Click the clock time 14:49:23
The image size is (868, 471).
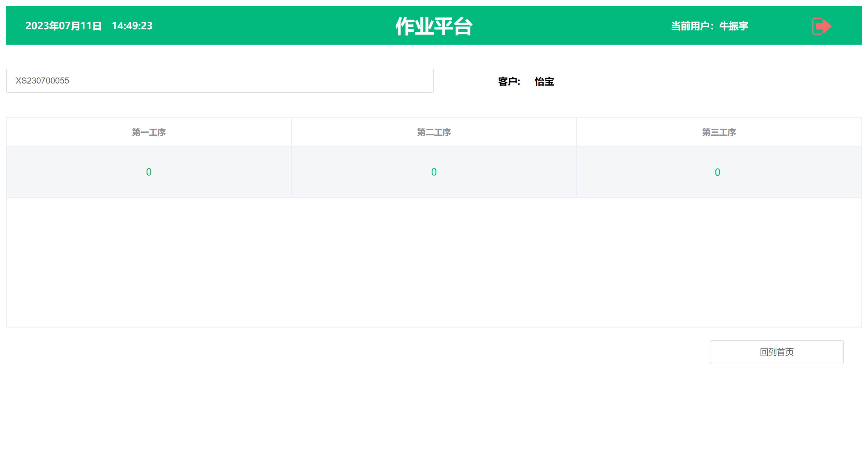pyautogui.click(x=132, y=26)
